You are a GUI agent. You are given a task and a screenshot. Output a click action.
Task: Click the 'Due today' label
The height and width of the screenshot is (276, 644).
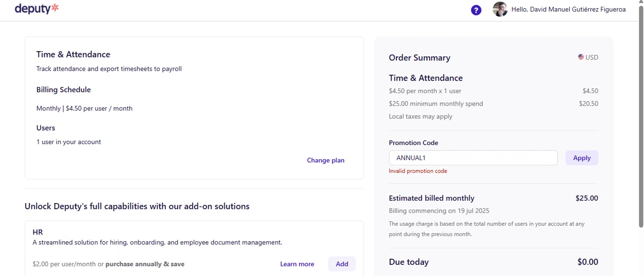click(x=409, y=262)
